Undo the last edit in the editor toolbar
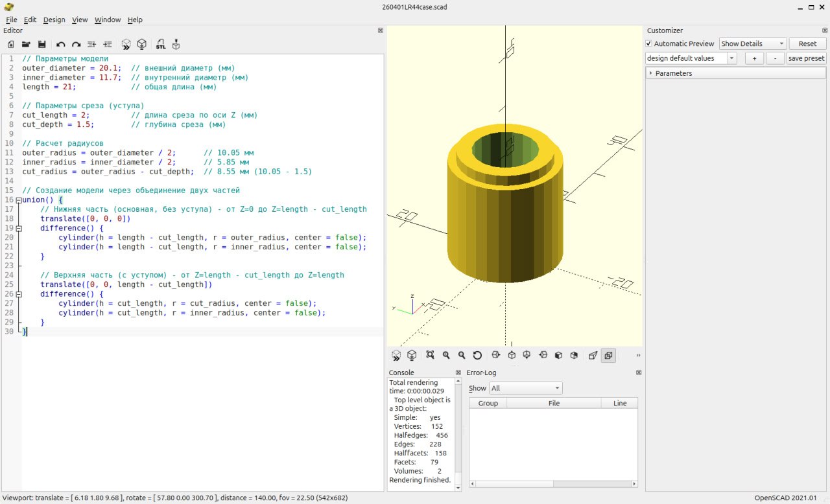830x504 pixels. coord(60,45)
